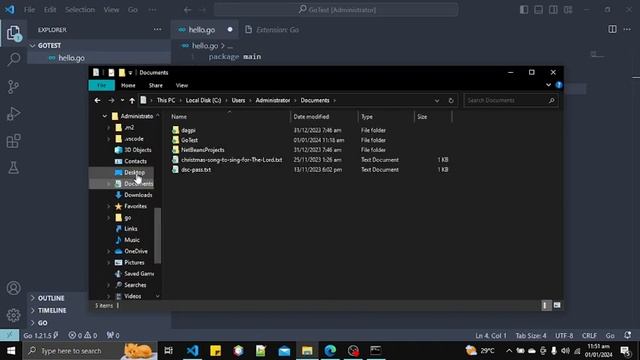Screen dimensions: 640x360
Task: Open the Run and Debug view
Action: point(13,114)
